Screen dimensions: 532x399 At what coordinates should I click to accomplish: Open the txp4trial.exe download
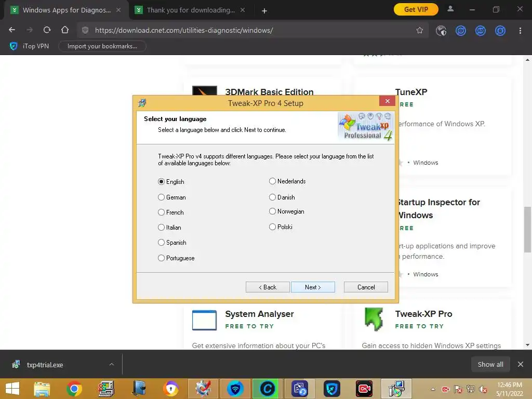click(x=45, y=365)
